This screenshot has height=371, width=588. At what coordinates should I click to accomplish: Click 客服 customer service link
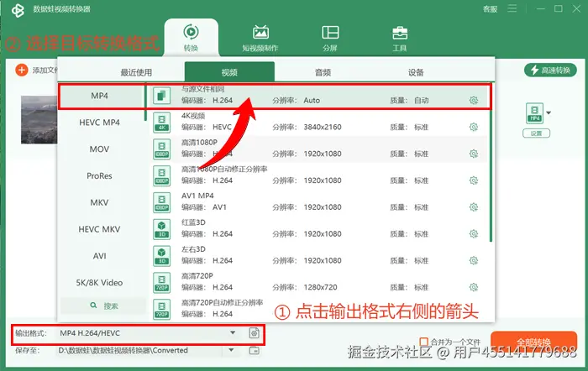click(x=490, y=9)
